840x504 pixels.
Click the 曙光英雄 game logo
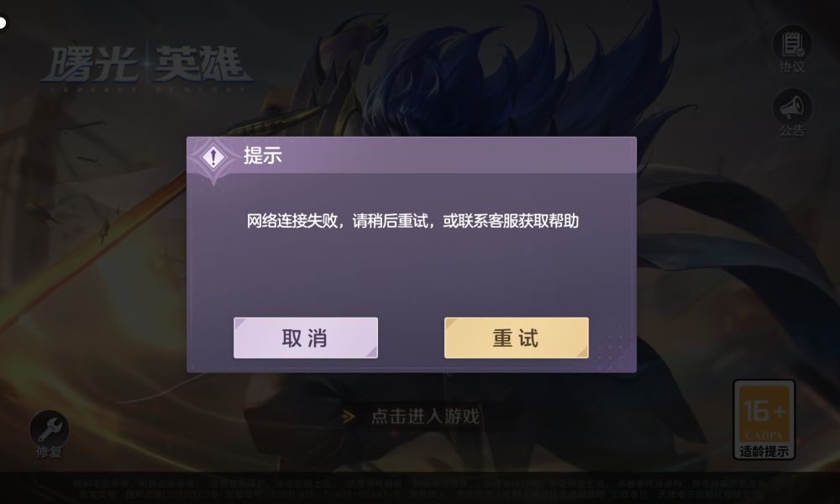point(147,66)
